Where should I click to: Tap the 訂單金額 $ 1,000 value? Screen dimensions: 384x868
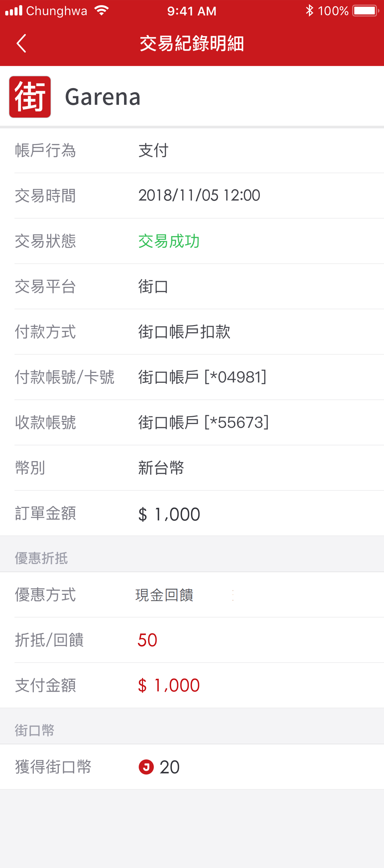169,514
